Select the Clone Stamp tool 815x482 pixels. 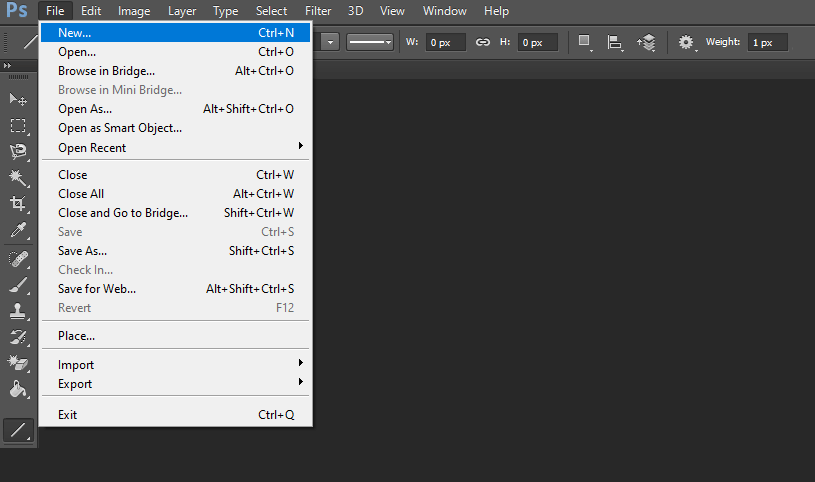(x=18, y=311)
